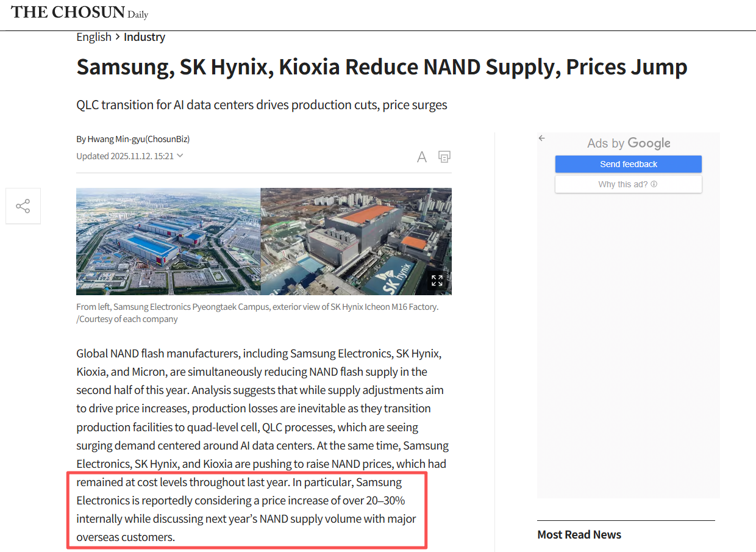Viewport: 756px width, 552px height.
Task: Click the share icon beside the article
Action: (23, 206)
